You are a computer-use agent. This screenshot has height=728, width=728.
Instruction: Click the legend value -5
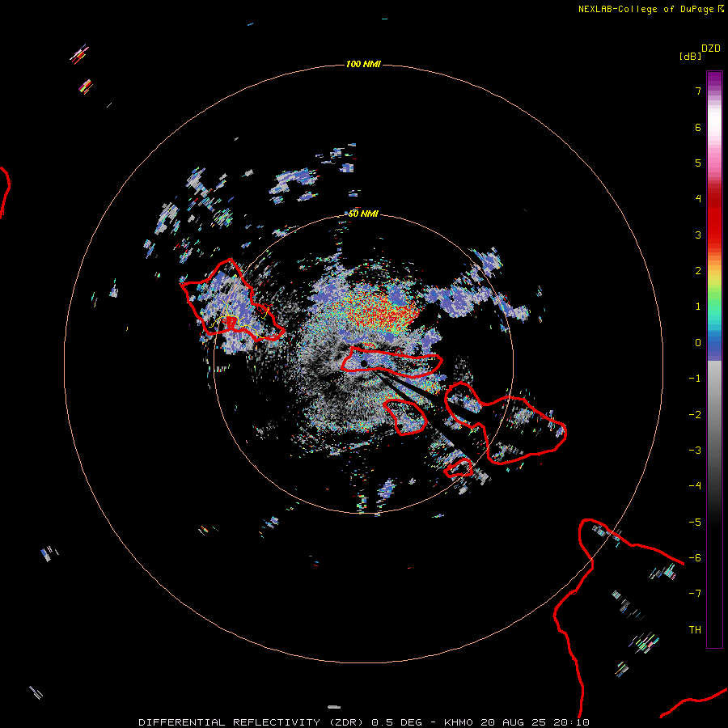pyautogui.click(x=695, y=523)
